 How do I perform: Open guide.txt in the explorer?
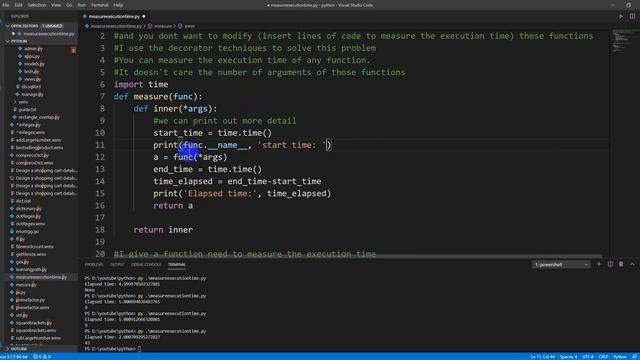[x=27, y=109]
